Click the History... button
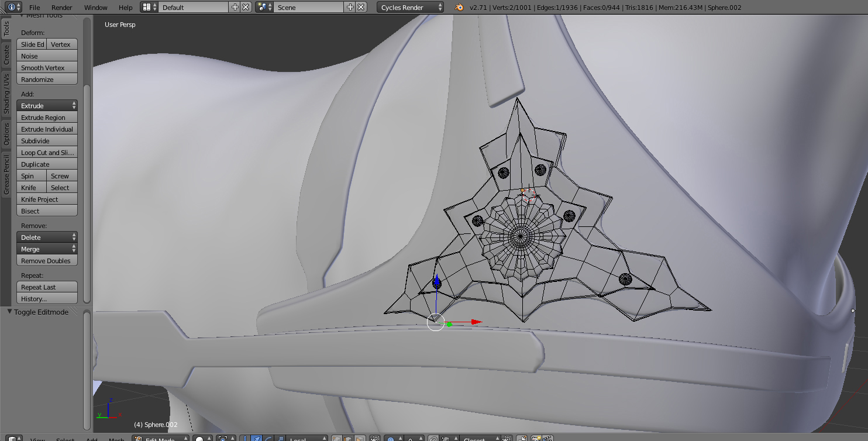 pos(47,298)
